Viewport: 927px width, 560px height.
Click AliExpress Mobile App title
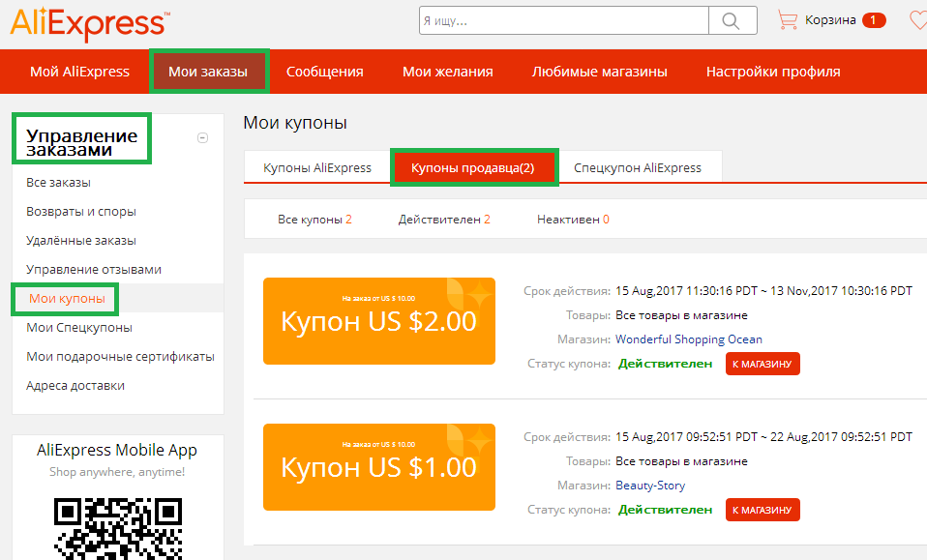point(117,450)
